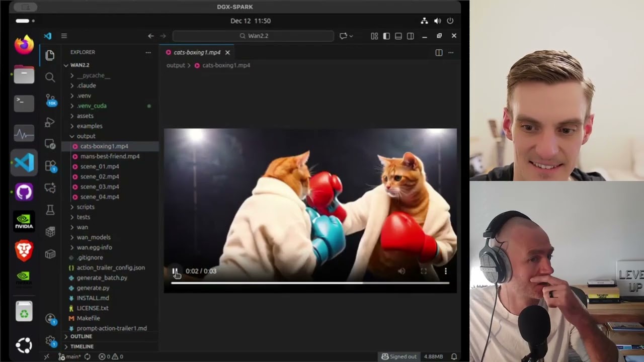The width and height of the screenshot is (644, 362).
Task: Open the Extensions view in the activity bar
Action: point(50,165)
